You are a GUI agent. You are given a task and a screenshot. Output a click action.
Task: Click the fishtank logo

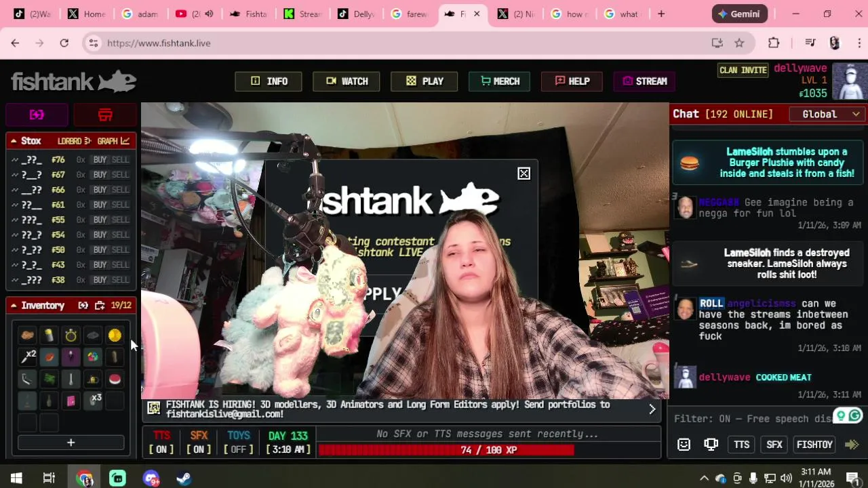73,81
